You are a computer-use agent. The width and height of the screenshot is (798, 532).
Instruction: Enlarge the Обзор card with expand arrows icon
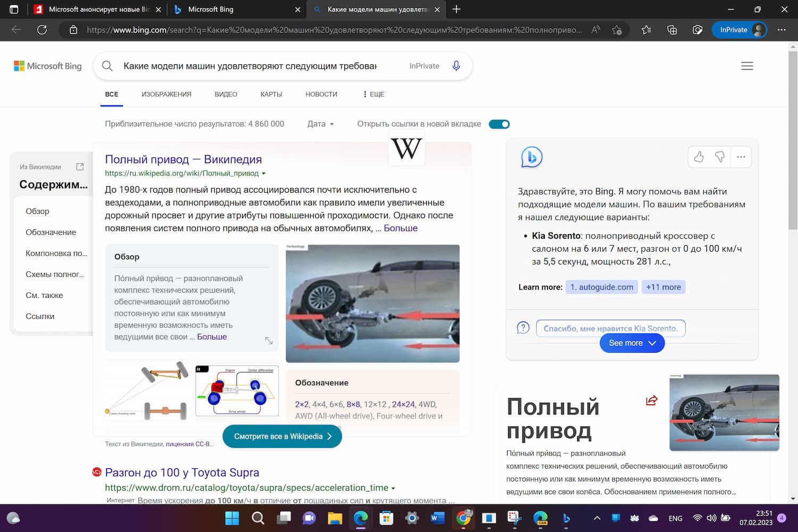(269, 340)
